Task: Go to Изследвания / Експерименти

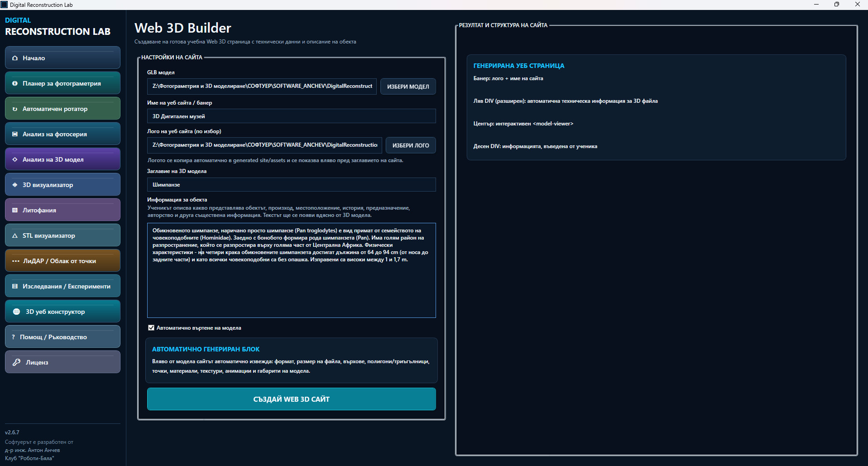Action: pyautogui.click(x=62, y=286)
